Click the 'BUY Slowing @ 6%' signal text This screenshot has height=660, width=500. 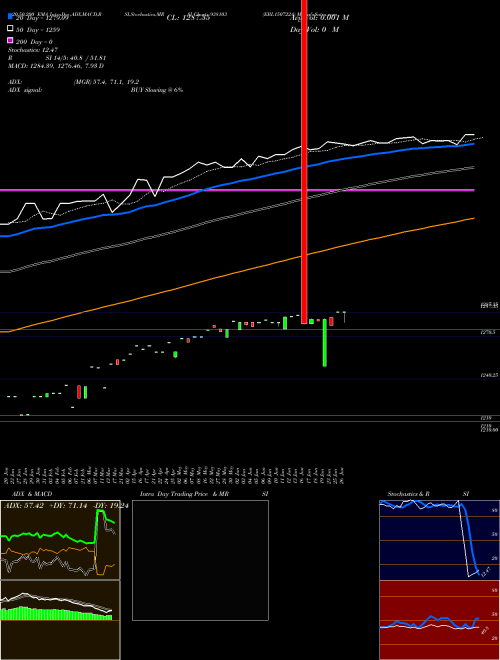(x=157, y=90)
